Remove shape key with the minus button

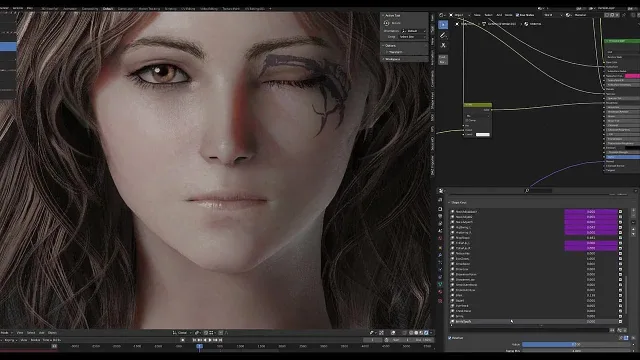click(x=633, y=216)
